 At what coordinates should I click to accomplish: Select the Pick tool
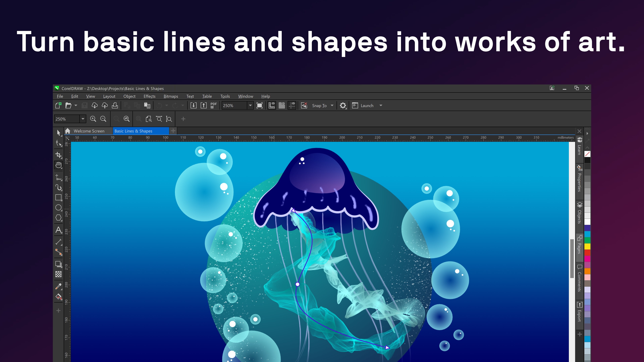[x=59, y=133]
